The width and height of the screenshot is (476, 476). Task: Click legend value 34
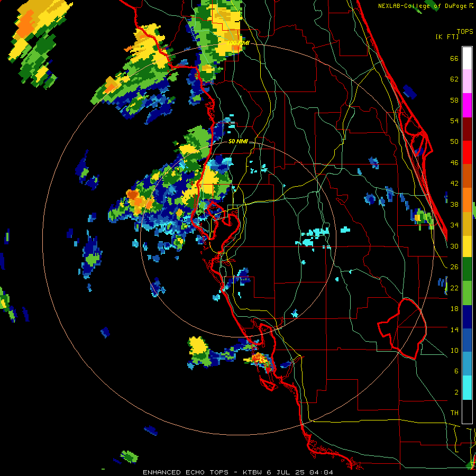(454, 225)
